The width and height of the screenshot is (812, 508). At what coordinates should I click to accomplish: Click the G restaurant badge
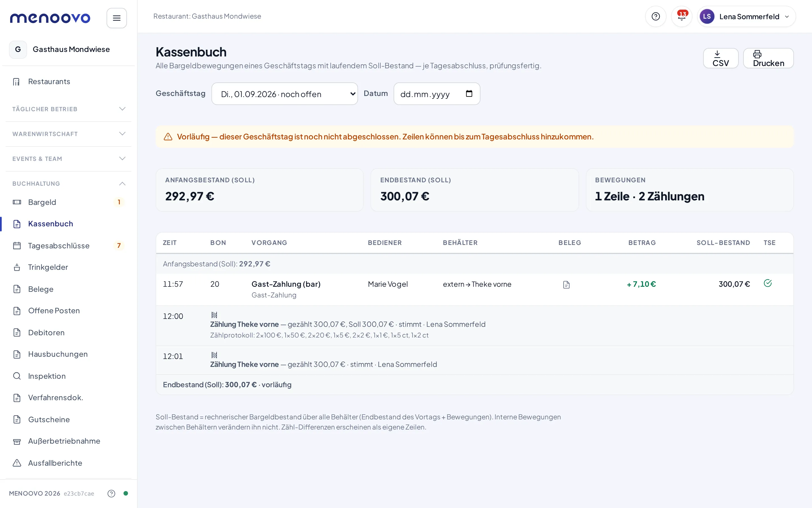[18, 49]
